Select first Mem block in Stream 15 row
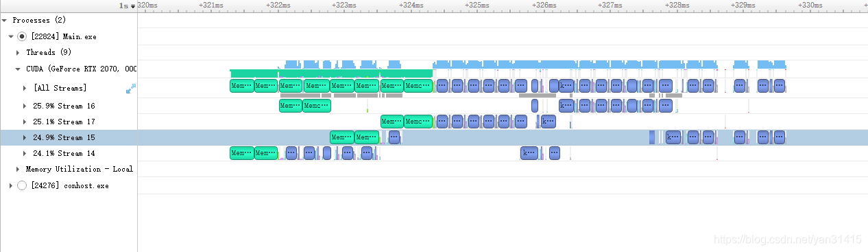This screenshot has width=868, height=252. [342, 137]
